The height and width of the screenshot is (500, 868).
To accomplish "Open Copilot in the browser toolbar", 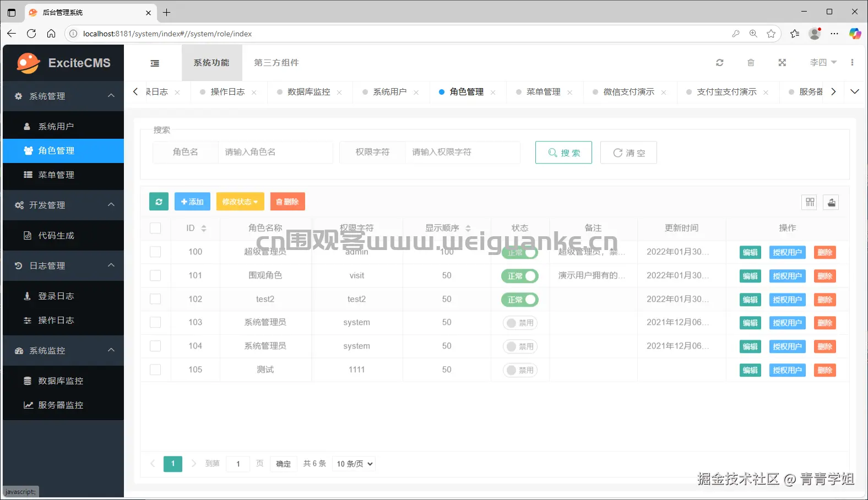I will (x=855, y=34).
